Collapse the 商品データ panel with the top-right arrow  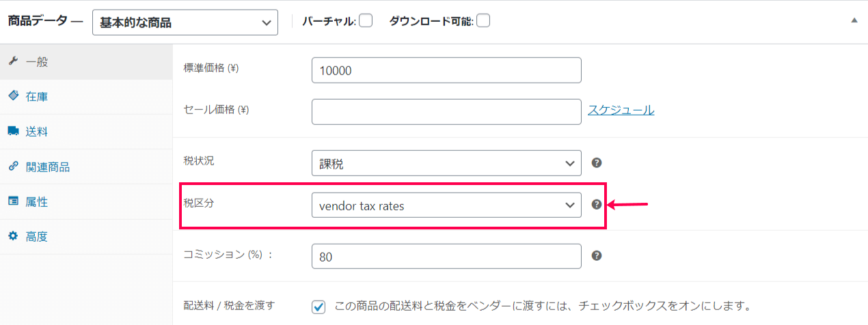[x=854, y=21]
